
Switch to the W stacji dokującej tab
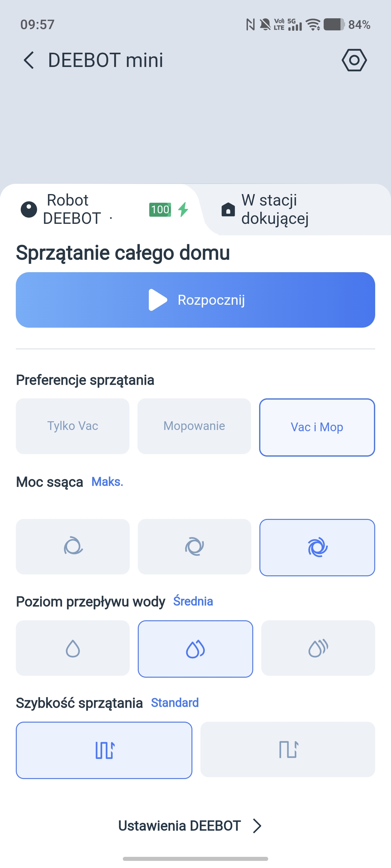click(275, 209)
